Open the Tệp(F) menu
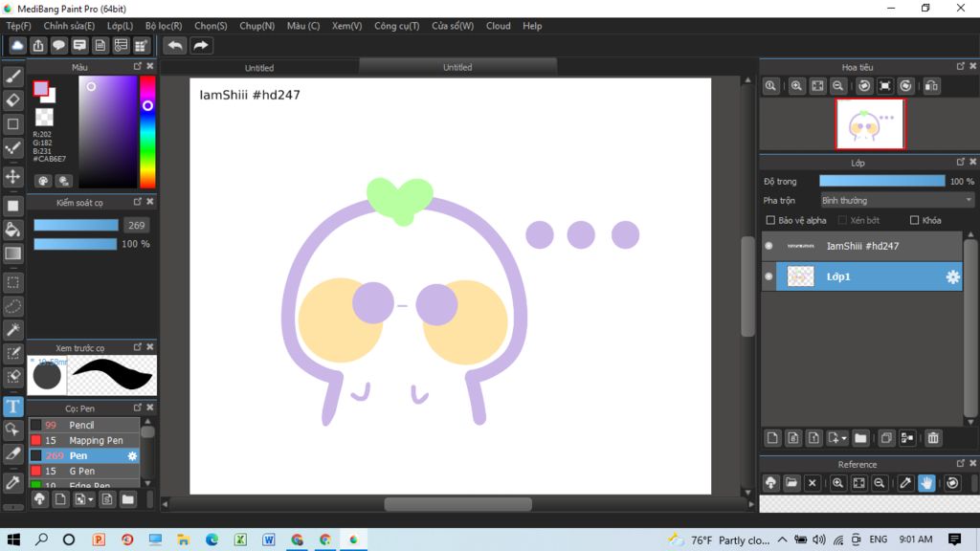 19,26
